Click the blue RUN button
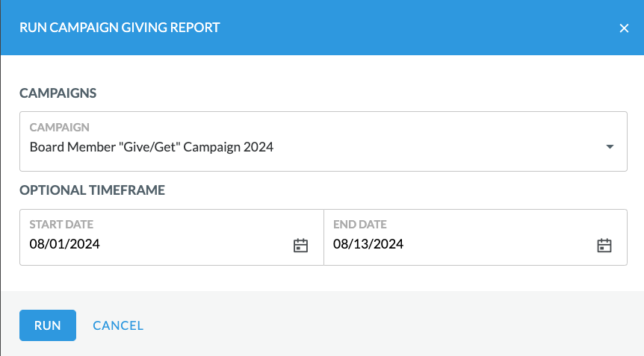This screenshot has width=644, height=356. 48,325
